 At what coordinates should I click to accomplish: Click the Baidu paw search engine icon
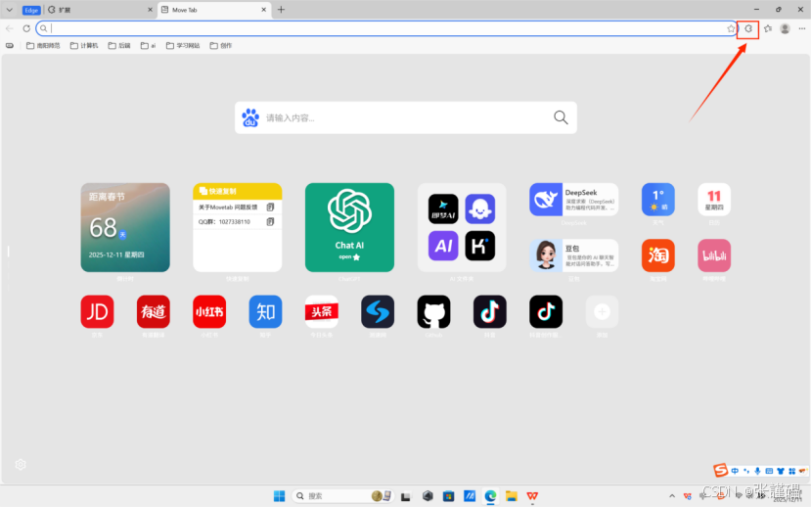click(250, 118)
